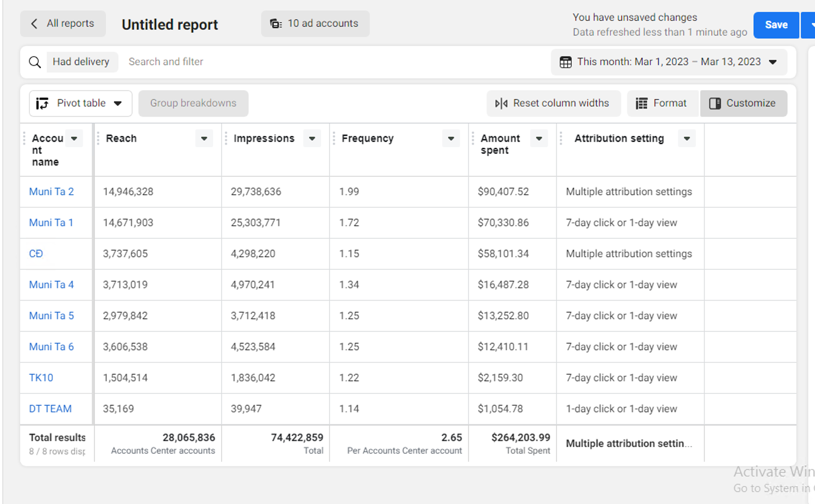Click Group breakdowns button

(193, 103)
